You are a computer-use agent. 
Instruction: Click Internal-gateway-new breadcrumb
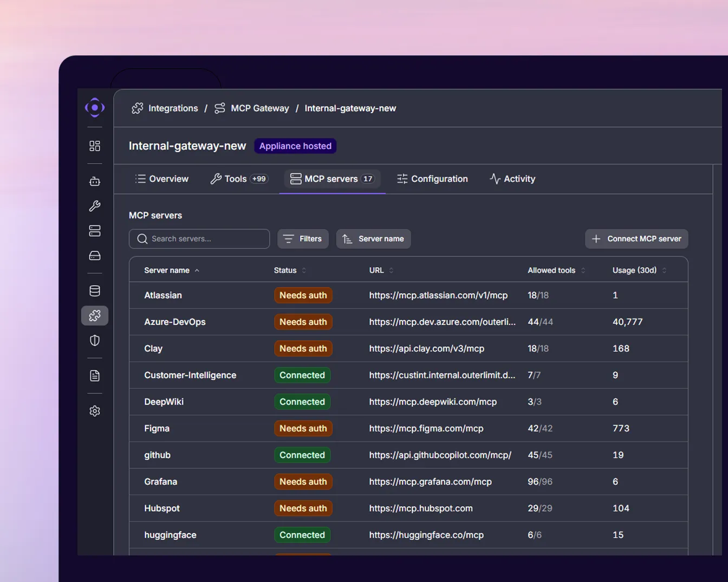350,108
